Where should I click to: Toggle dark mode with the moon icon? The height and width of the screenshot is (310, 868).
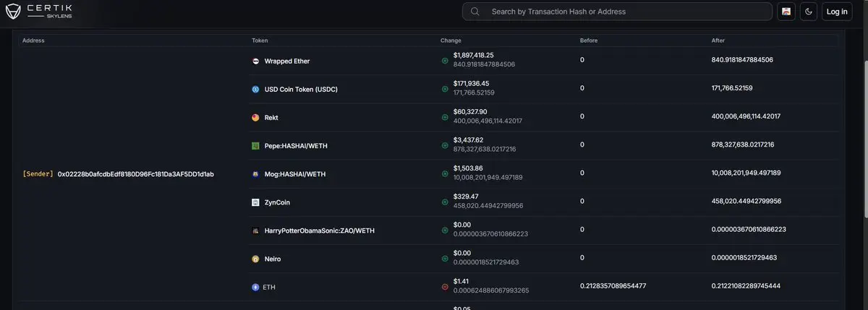click(809, 12)
